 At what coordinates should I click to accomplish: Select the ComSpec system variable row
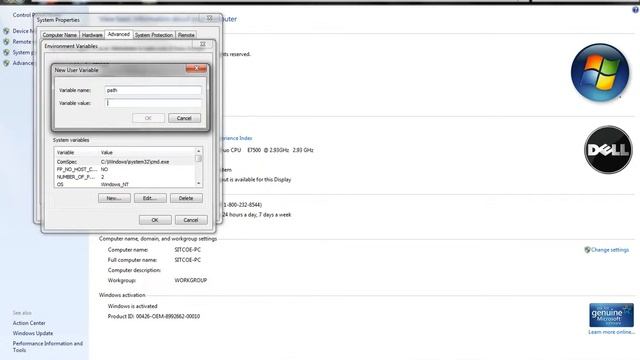coord(125,162)
